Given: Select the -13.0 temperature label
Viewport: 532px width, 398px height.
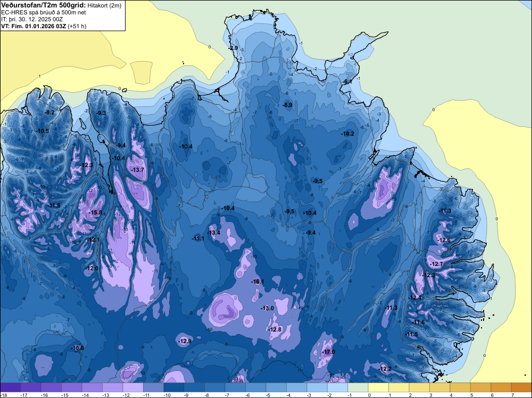Looking at the screenshot, I should coord(267,308).
